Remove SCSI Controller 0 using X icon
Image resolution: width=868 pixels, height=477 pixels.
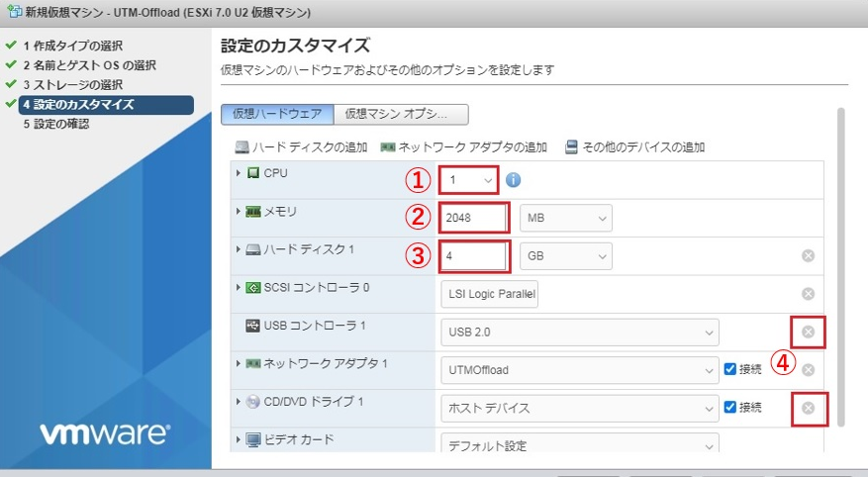(x=808, y=294)
